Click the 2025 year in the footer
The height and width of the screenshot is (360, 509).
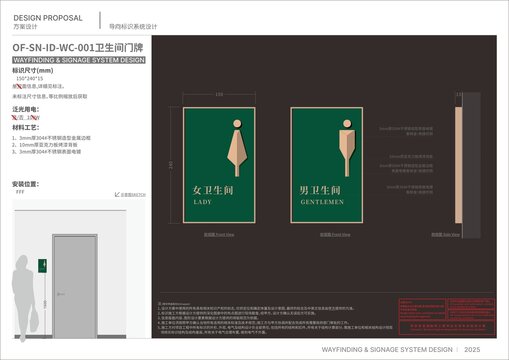point(472,349)
